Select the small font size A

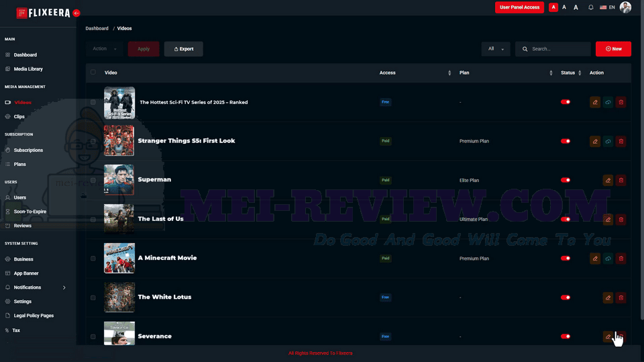tap(553, 7)
